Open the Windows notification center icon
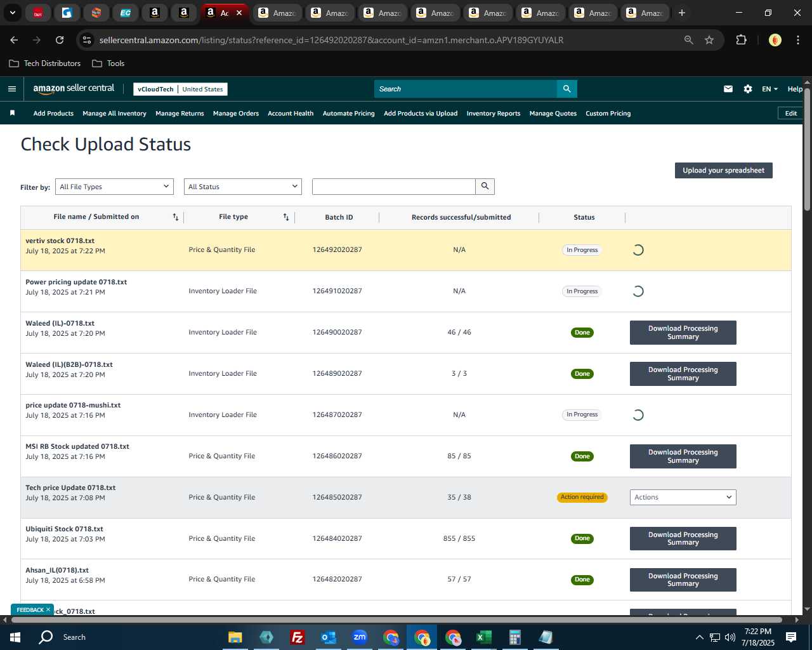 (791, 637)
